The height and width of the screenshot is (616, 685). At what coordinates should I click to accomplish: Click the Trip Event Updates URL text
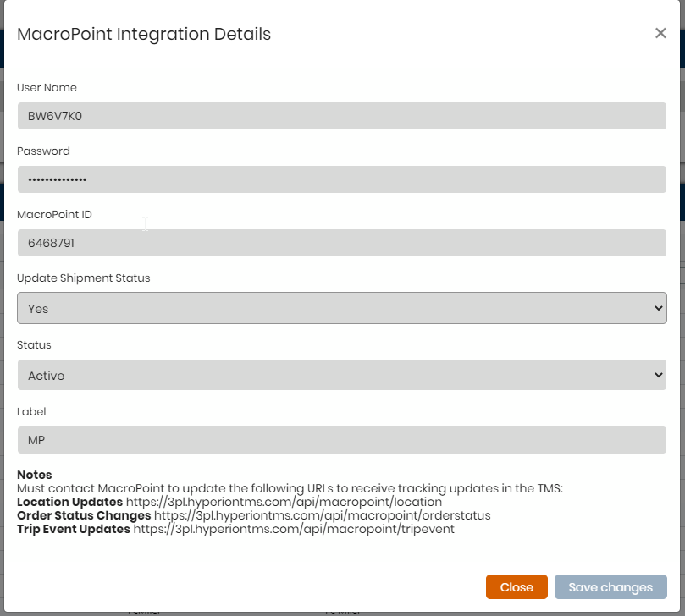coord(294,529)
